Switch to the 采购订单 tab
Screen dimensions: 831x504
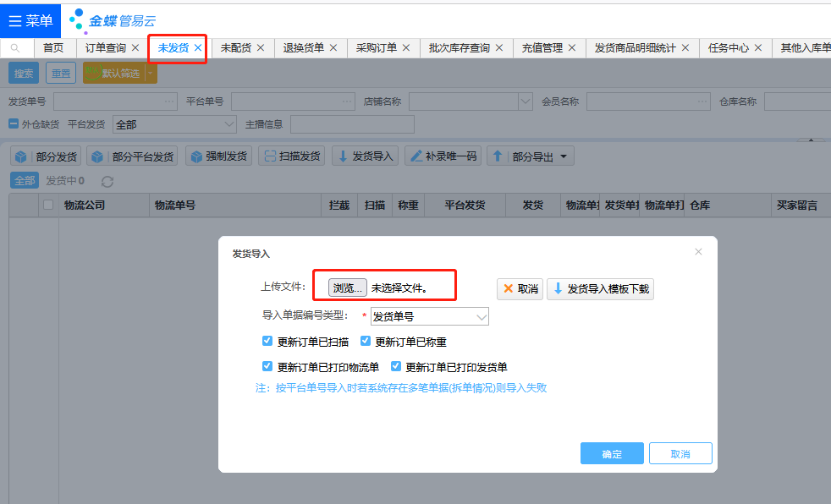coord(376,48)
